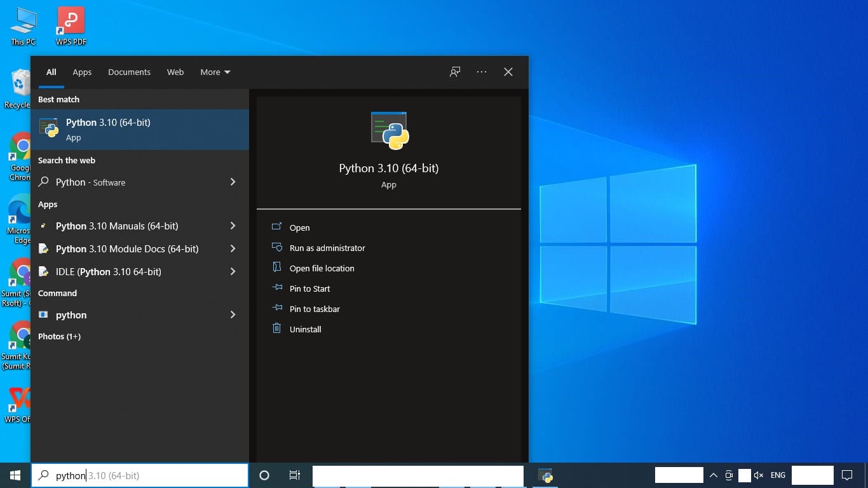The height and width of the screenshot is (488, 868).
Task: Click the magnifier icon beside Python - Software
Action: click(44, 182)
